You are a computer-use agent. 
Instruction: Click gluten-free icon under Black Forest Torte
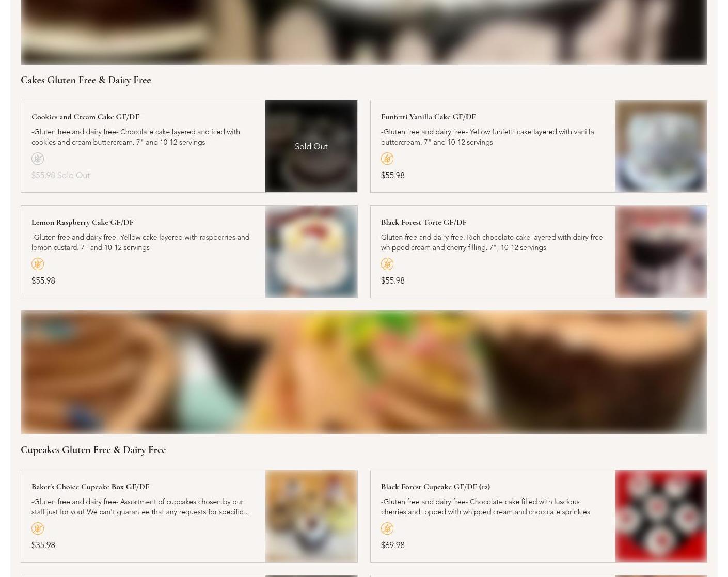[387, 264]
